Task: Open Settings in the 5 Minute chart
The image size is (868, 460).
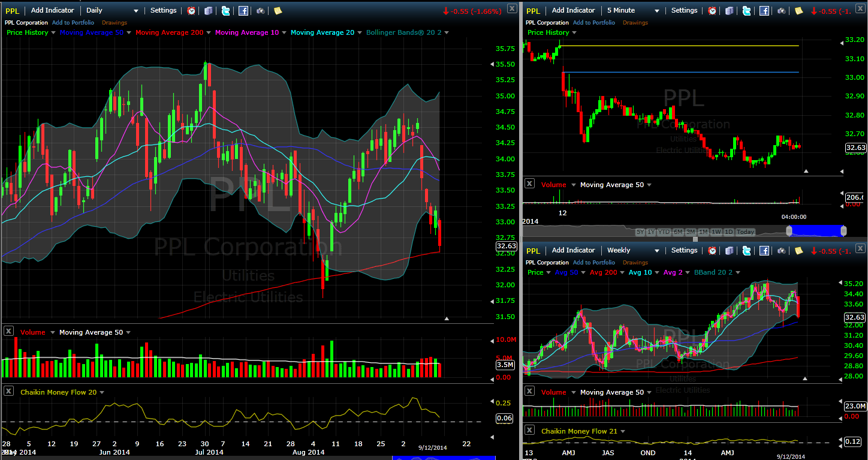Action: (685, 10)
